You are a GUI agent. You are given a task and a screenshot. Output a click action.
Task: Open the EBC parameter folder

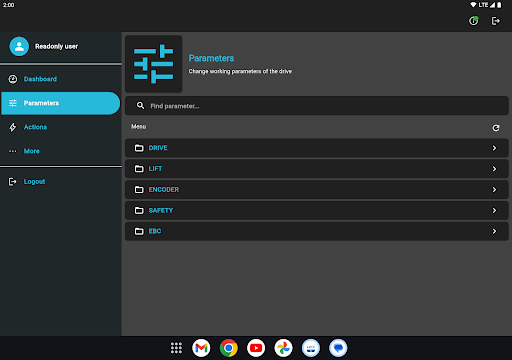point(317,231)
